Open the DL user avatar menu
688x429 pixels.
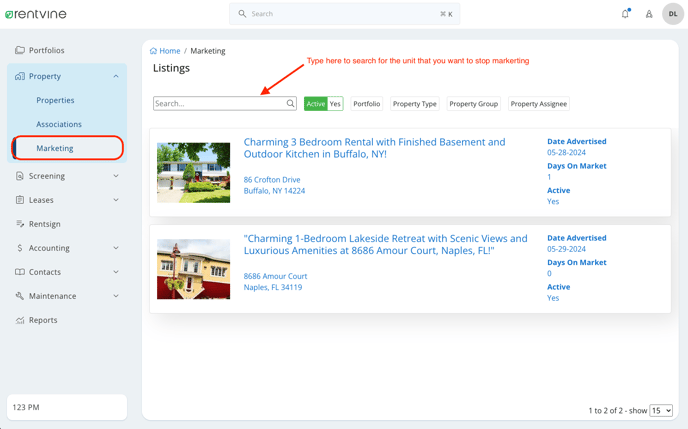(673, 14)
